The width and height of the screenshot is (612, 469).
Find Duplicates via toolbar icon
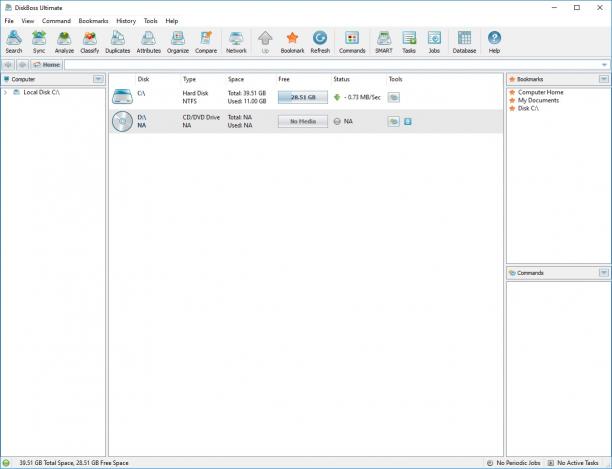[x=117, y=42]
